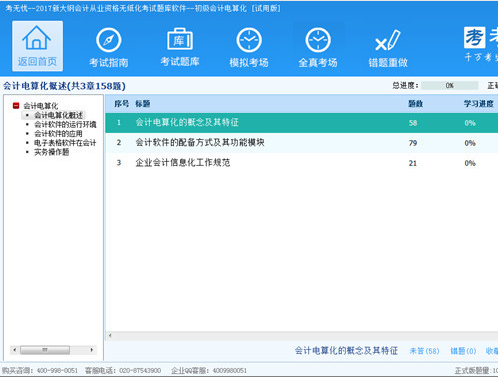This screenshot has height=377, width=498.
Task: Select 会计软件的应用 tree node
Action: coord(58,134)
